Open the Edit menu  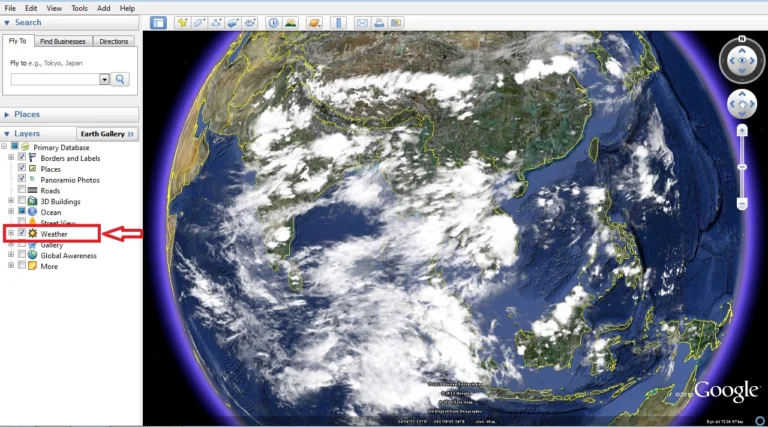pos(31,8)
